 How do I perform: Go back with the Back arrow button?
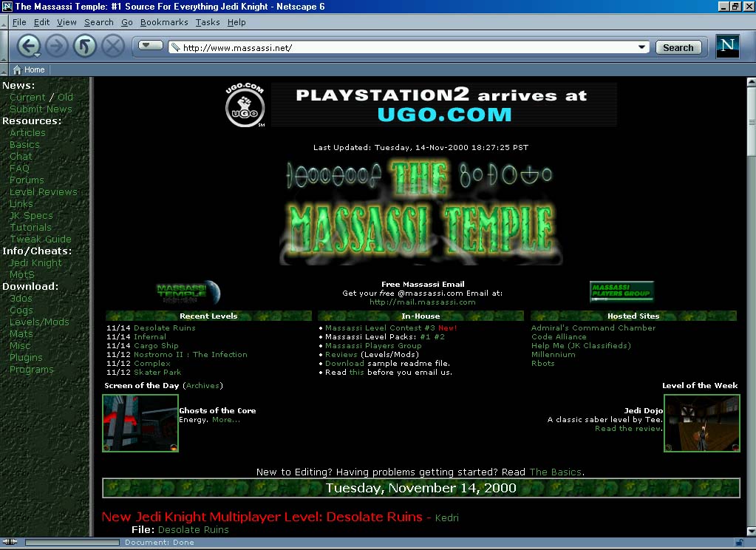28,47
